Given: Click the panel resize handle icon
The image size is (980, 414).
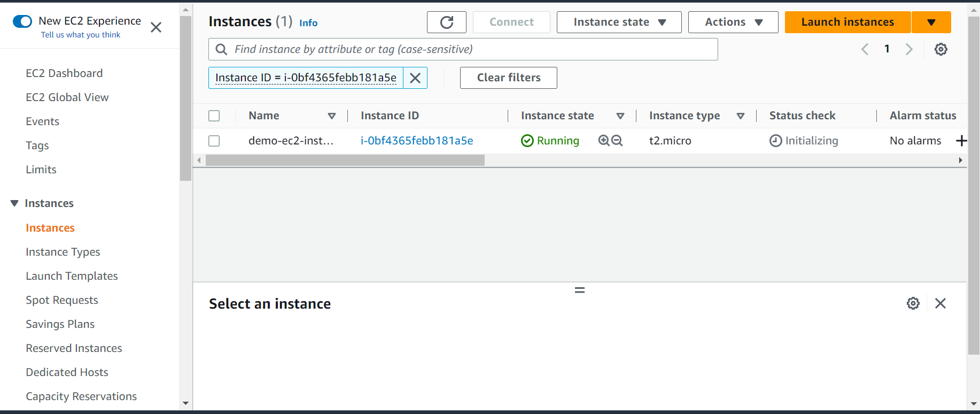Looking at the screenshot, I should click(580, 290).
